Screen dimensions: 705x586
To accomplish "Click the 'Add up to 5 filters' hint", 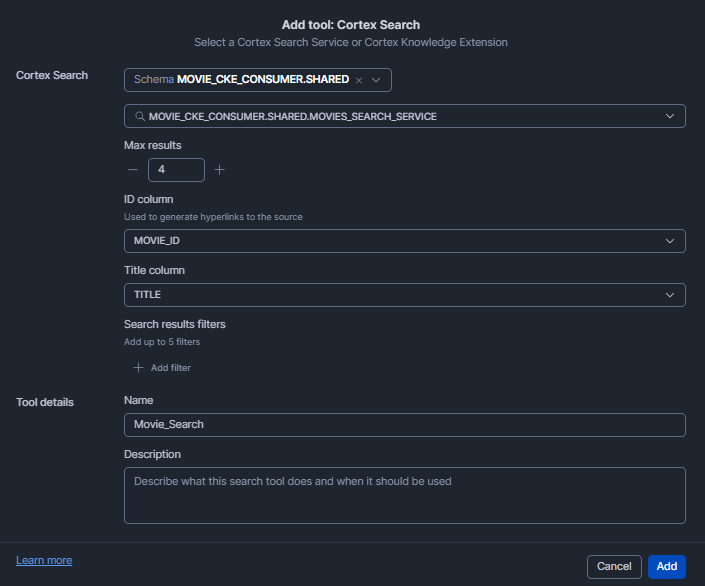I will point(162,342).
